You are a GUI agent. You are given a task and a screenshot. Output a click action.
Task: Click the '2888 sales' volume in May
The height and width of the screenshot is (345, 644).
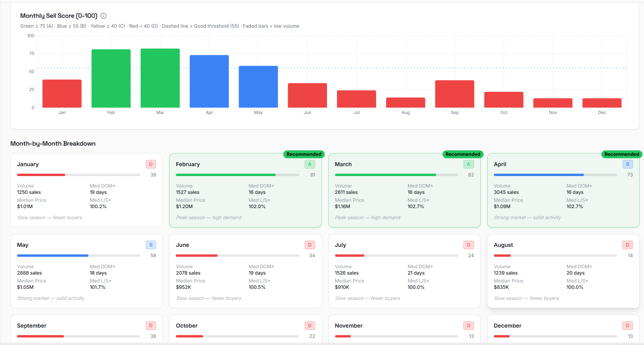click(x=29, y=273)
